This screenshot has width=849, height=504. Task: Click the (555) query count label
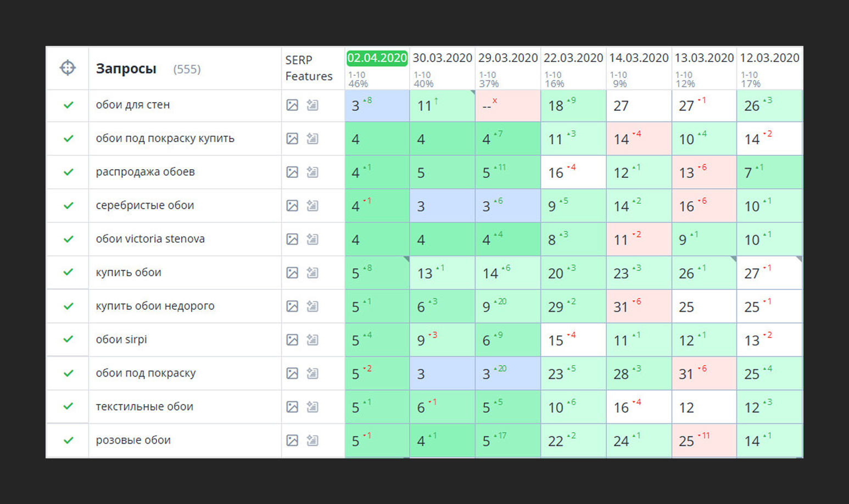coord(187,69)
